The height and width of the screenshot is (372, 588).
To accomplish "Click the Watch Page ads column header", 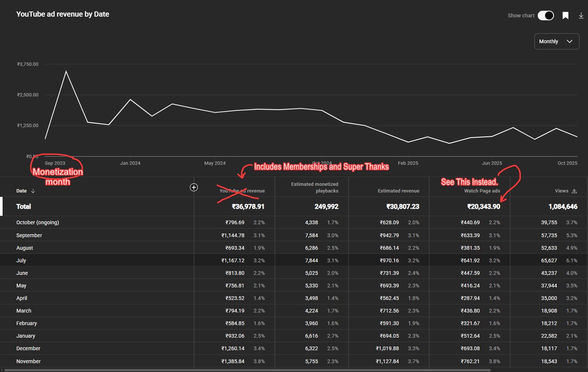I will [x=481, y=191].
